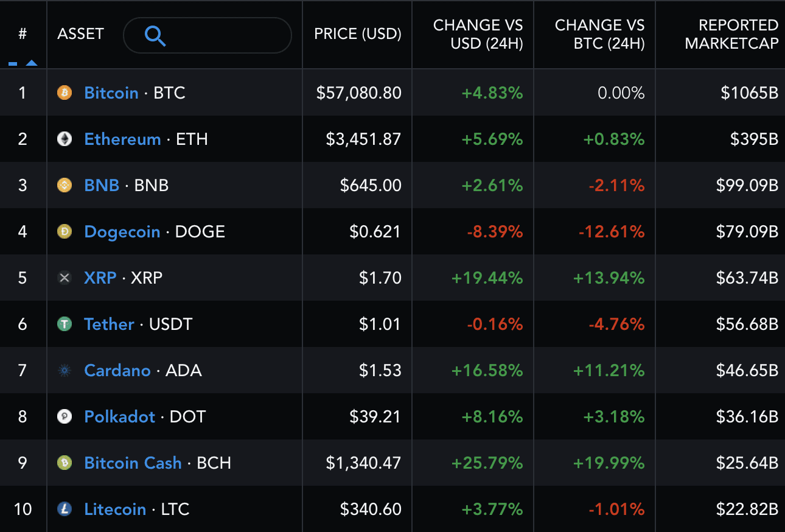
Task: Click the Dogecoin coin icon
Action: point(65,231)
